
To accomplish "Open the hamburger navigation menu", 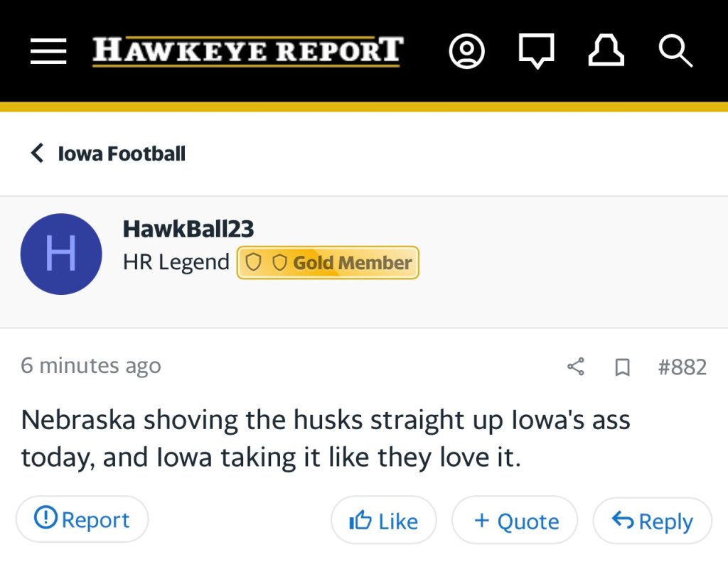I will pos(48,51).
